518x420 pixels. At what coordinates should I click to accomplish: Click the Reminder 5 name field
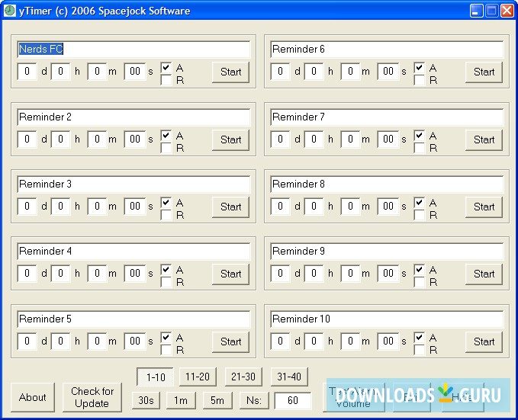point(134,319)
